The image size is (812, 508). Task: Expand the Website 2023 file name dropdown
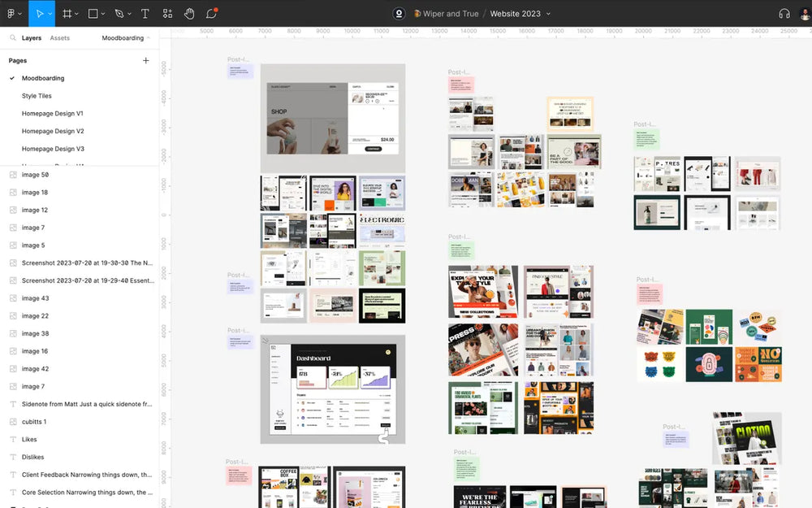[x=548, y=14]
